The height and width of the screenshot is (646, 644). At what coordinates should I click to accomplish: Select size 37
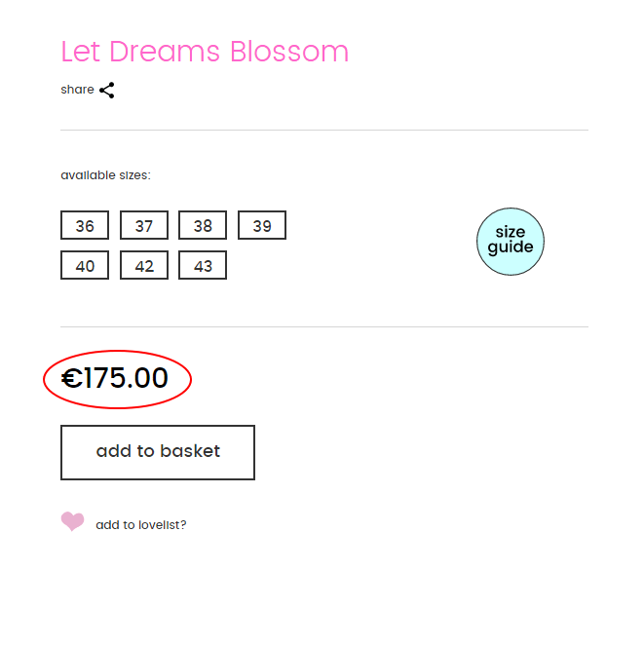(x=144, y=226)
